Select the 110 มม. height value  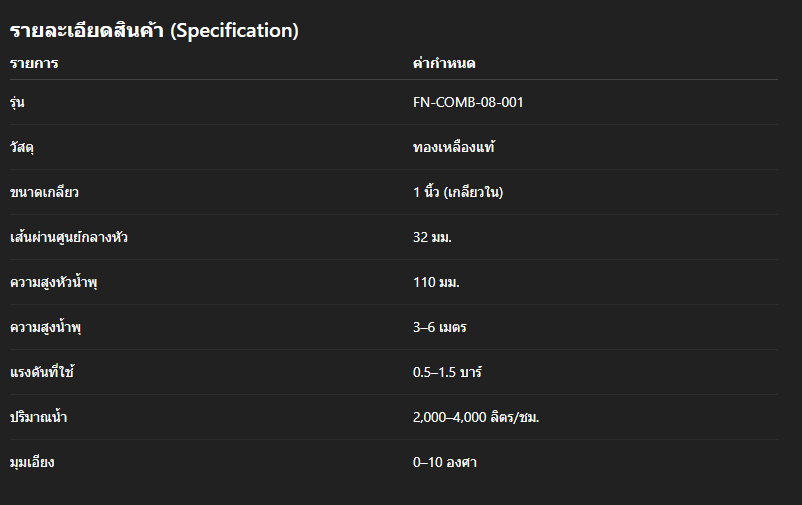coord(436,282)
